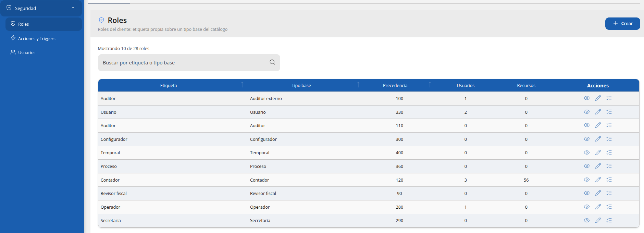Select the Secretaria tipo base cell
This screenshot has width=644, height=233.
pos(260,221)
